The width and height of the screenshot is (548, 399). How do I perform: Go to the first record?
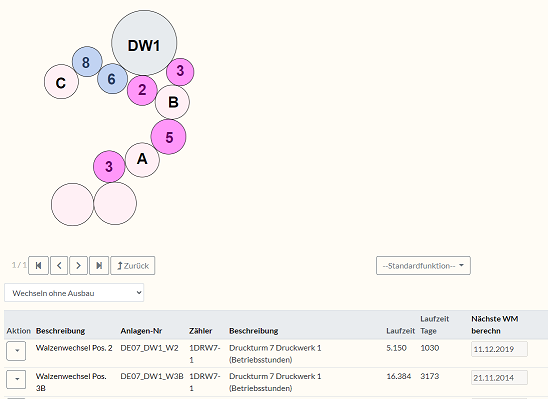38,266
